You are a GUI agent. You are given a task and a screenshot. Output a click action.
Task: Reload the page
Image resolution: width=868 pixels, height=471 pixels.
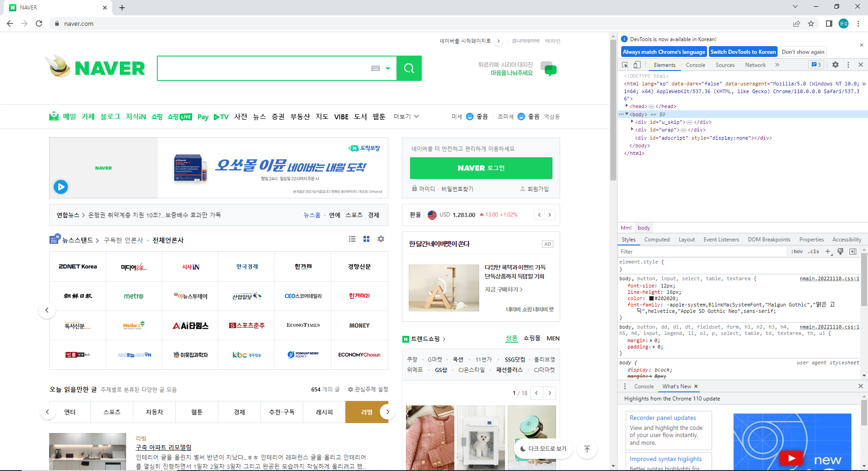pos(39,24)
